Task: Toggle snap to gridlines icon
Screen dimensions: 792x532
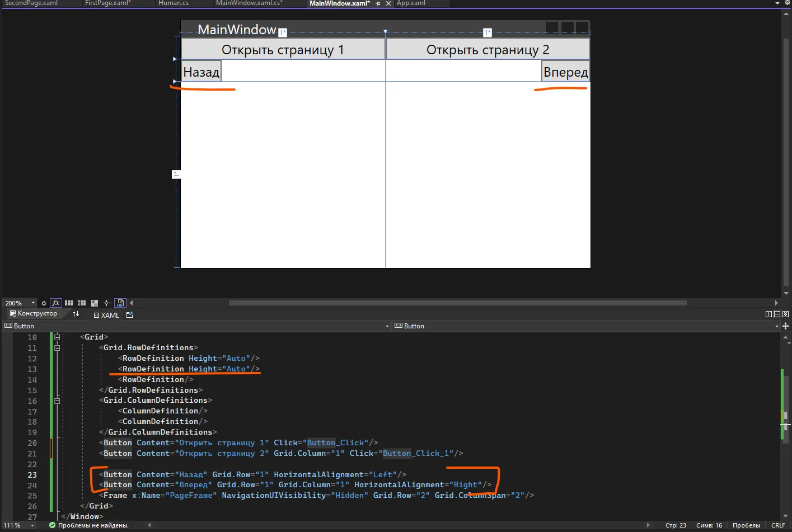Action: pos(82,303)
